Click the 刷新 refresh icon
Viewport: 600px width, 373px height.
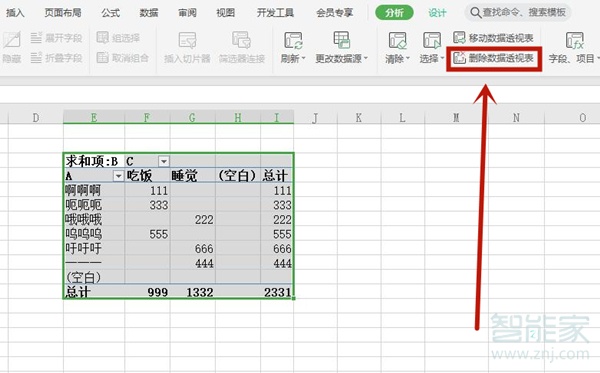[x=293, y=40]
